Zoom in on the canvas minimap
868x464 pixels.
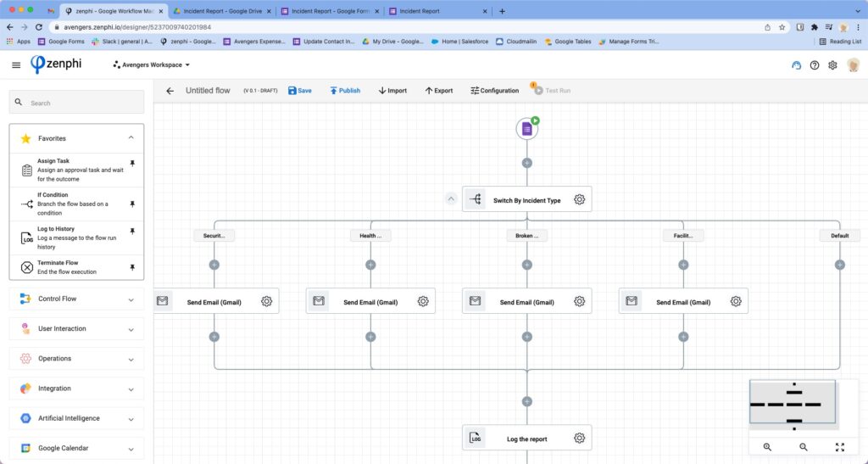tap(767, 447)
